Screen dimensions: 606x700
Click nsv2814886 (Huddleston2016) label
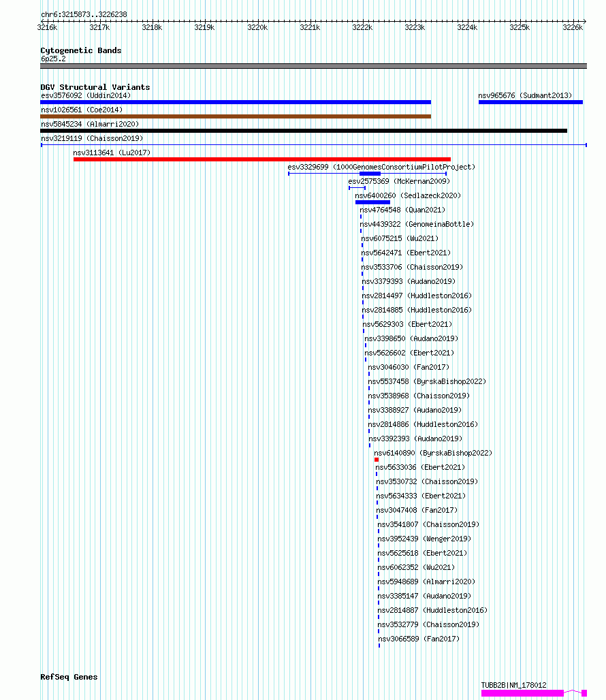point(423,424)
